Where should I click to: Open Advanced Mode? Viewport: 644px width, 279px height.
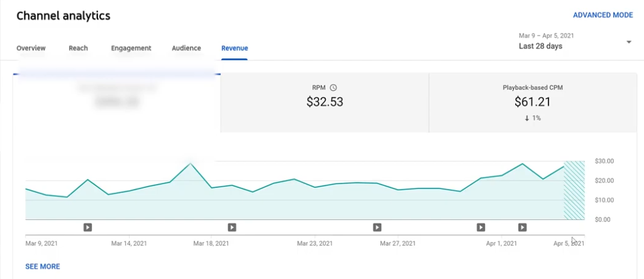[x=602, y=15]
